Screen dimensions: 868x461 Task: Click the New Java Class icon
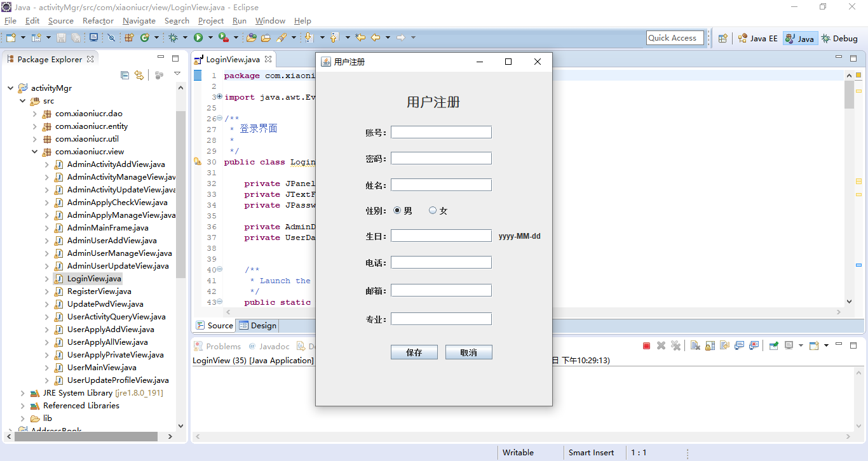pyautogui.click(x=145, y=37)
